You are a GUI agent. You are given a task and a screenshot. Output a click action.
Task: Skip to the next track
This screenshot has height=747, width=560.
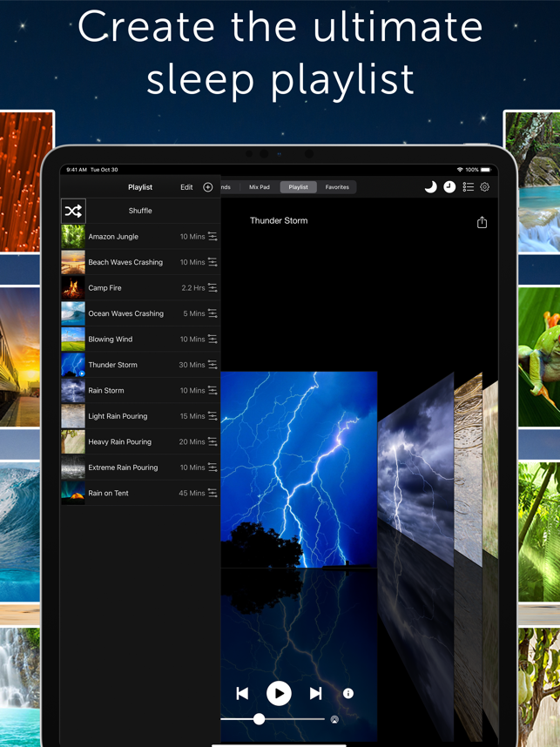coord(315,693)
